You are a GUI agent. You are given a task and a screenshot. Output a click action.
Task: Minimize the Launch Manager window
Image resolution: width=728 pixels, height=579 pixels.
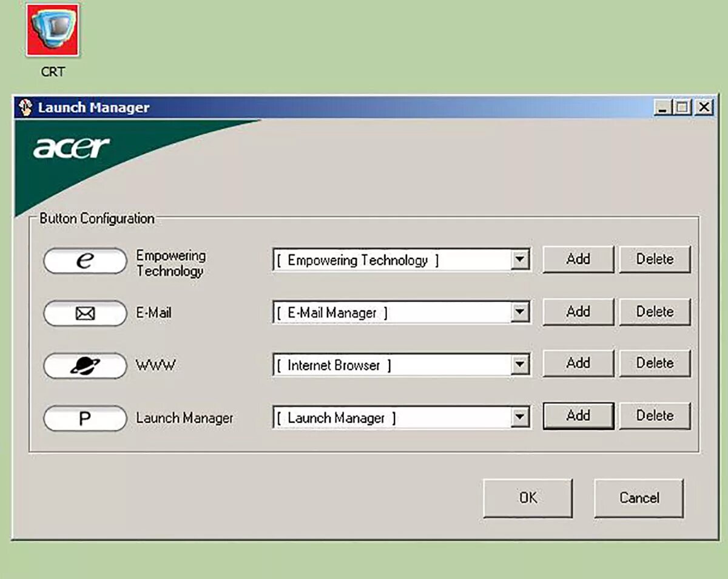pos(662,107)
